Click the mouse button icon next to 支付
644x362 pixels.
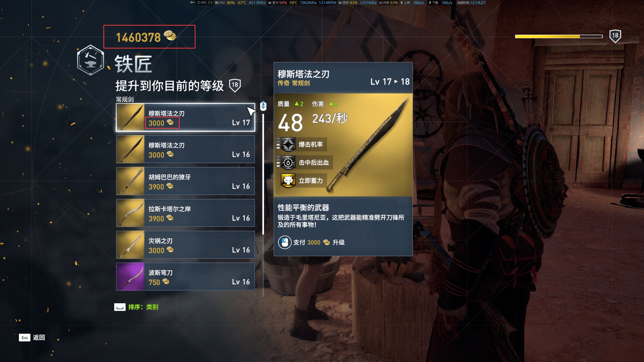tap(285, 242)
